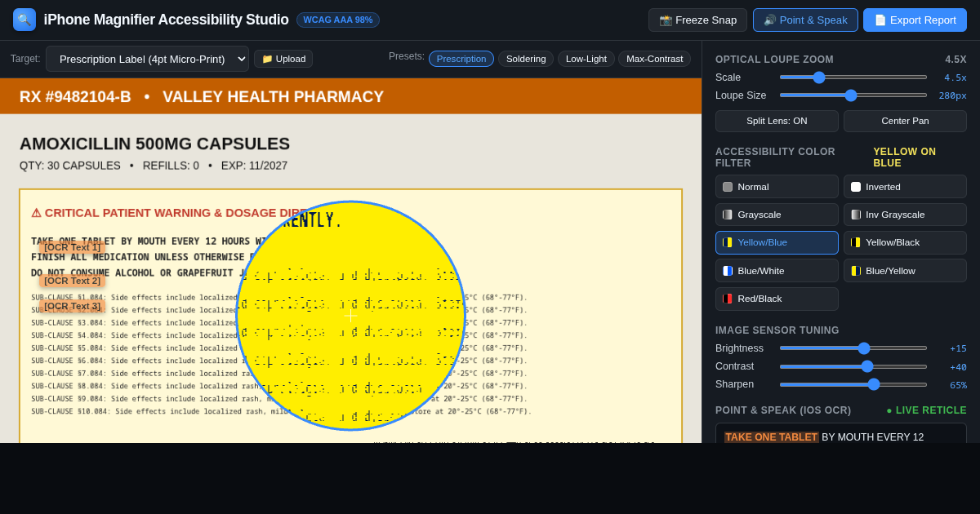
Task: Choose the Prescription preset
Action: pos(461,59)
